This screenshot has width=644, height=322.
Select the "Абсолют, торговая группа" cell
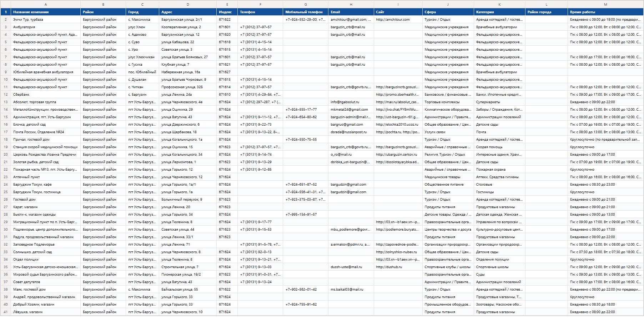point(46,102)
